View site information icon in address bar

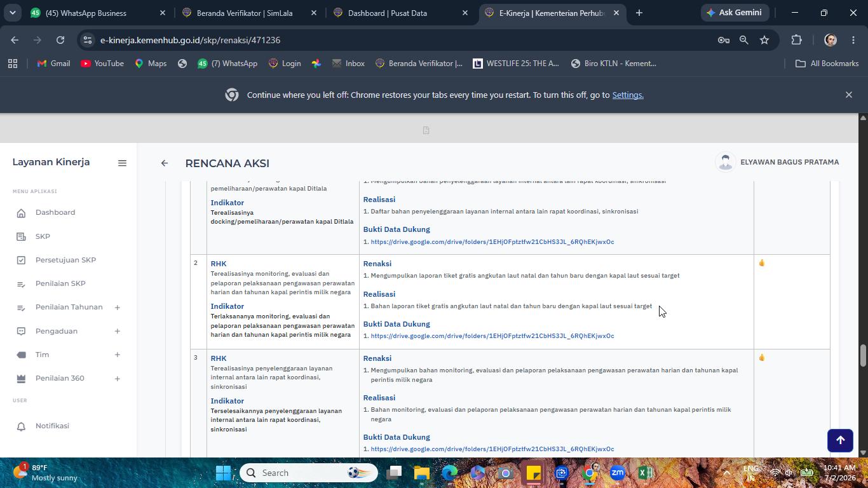point(87,40)
